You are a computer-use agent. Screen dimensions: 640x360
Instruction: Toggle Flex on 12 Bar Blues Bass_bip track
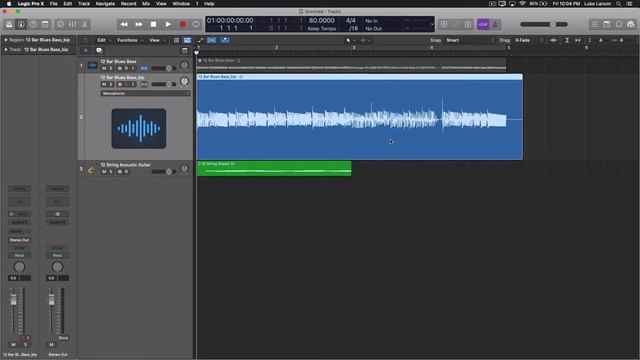pyautogui.click(x=144, y=84)
